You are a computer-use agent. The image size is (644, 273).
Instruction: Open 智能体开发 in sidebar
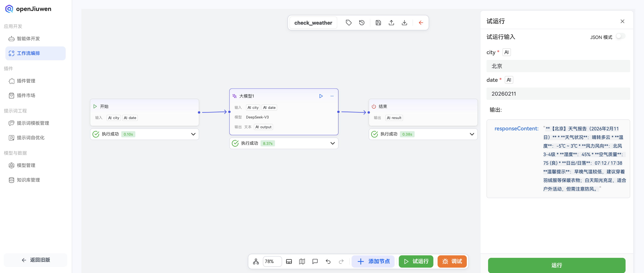pyautogui.click(x=28, y=39)
